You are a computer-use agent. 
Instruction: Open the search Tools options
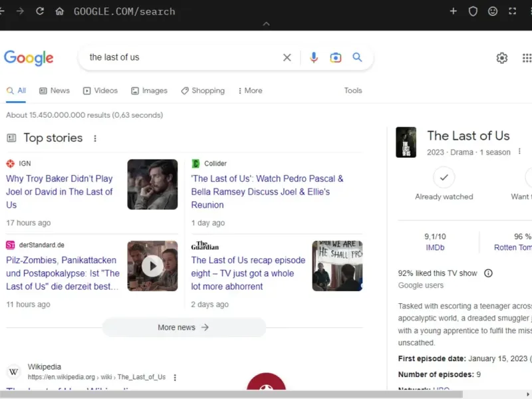click(x=353, y=90)
